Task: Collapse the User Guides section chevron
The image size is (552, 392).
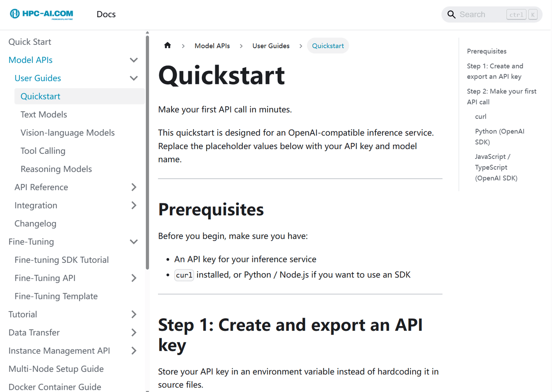Action: [x=134, y=78]
